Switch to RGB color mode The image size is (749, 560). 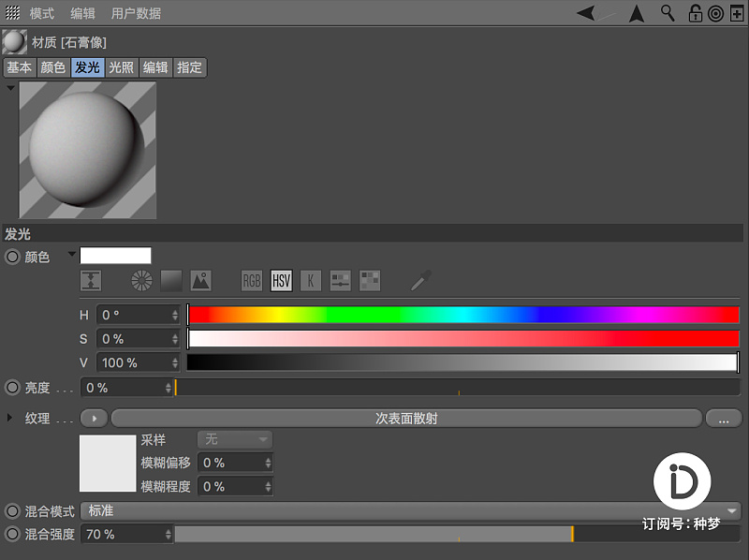[252, 281]
